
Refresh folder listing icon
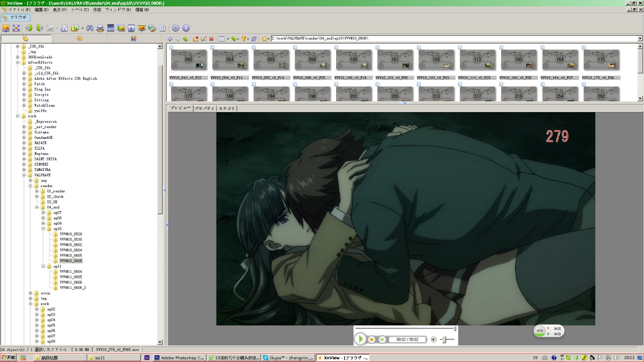coord(254,39)
